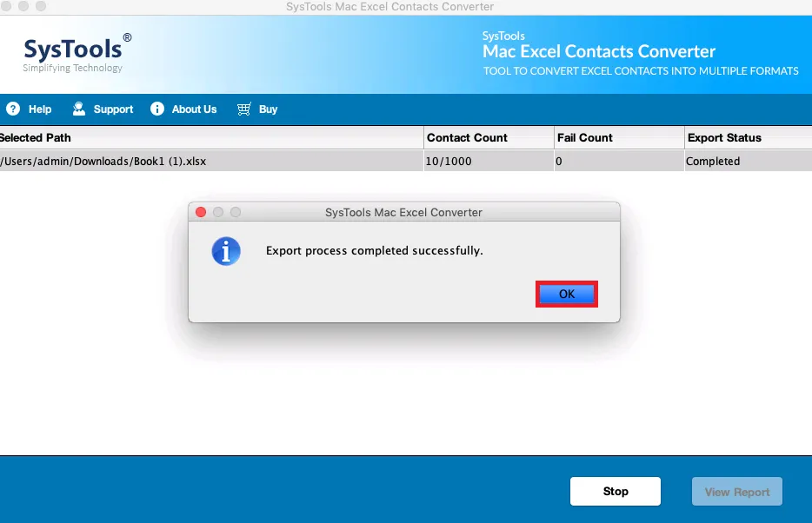Click the SysTools logo
The width and height of the screenshot is (812, 523).
tap(77, 55)
